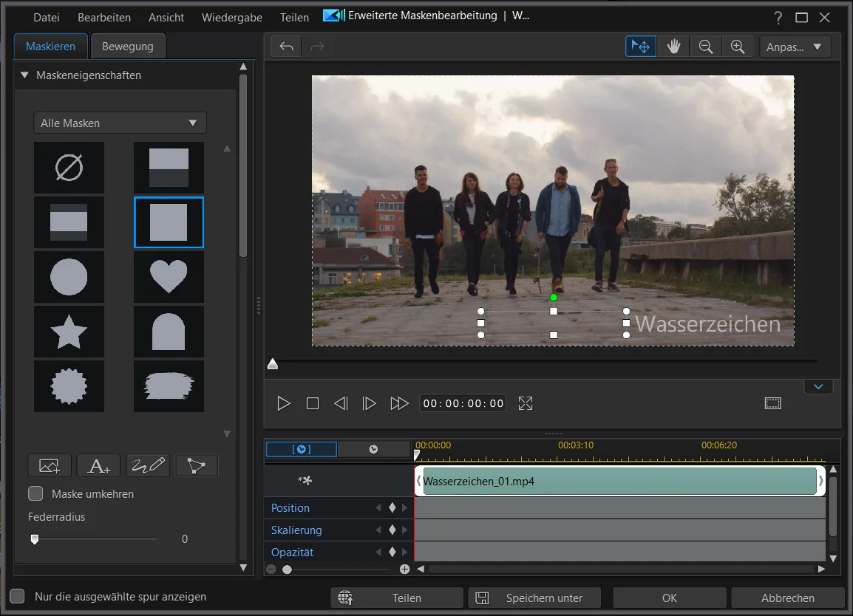The width and height of the screenshot is (853, 616).
Task: Add a keyframe diamond for Position
Action: point(392,508)
